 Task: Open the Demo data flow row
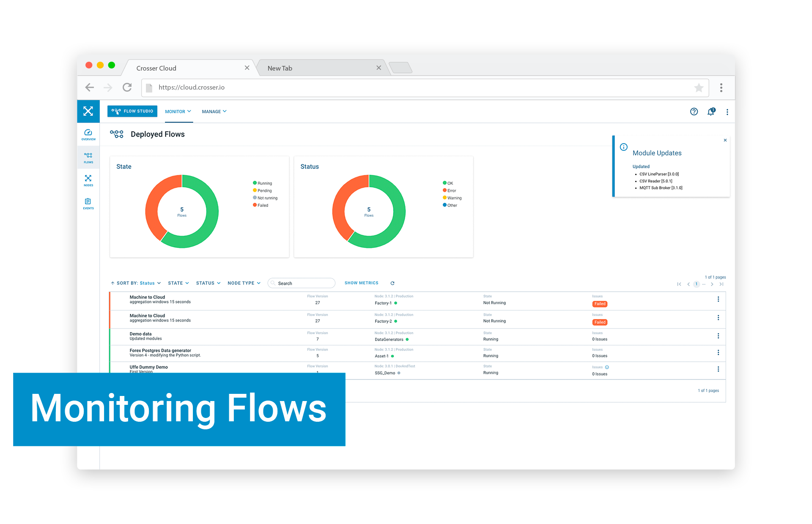pyautogui.click(x=418, y=336)
